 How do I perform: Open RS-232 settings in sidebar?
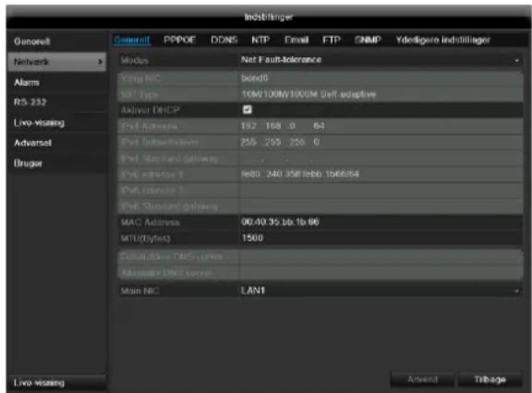point(56,102)
